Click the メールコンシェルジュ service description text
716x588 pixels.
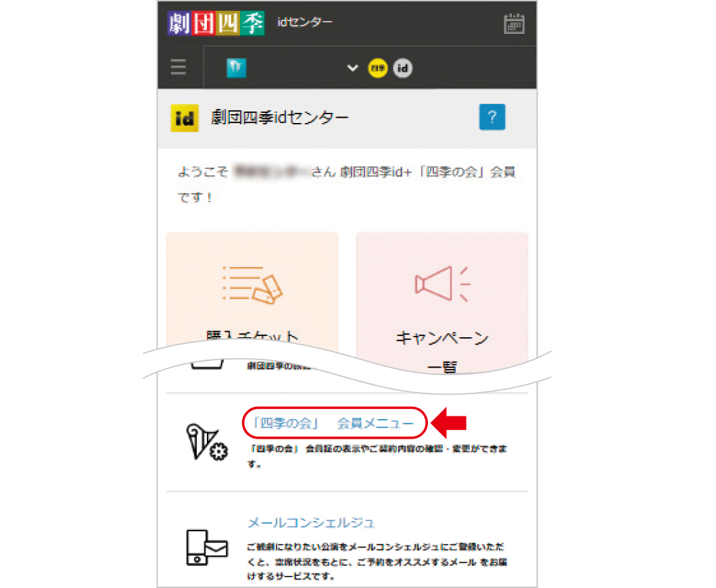[x=377, y=562]
